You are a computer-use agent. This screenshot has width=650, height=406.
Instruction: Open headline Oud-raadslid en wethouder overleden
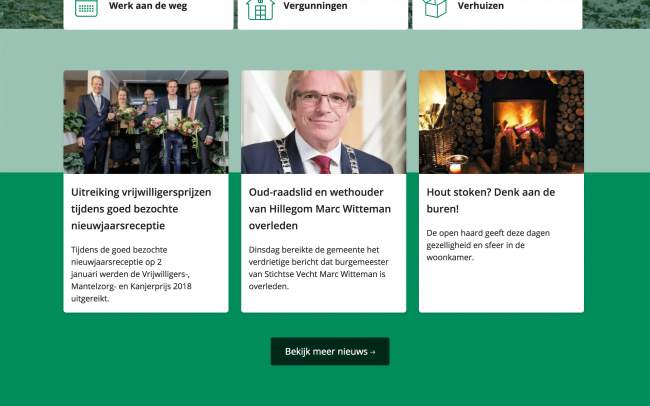point(320,209)
